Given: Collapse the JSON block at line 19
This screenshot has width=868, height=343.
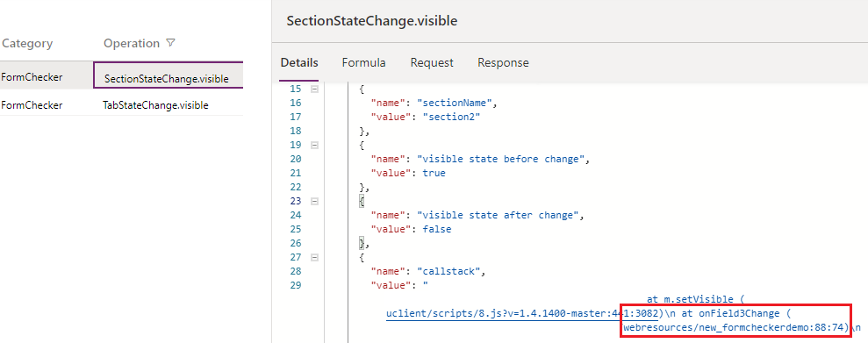Looking at the screenshot, I should (314, 146).
